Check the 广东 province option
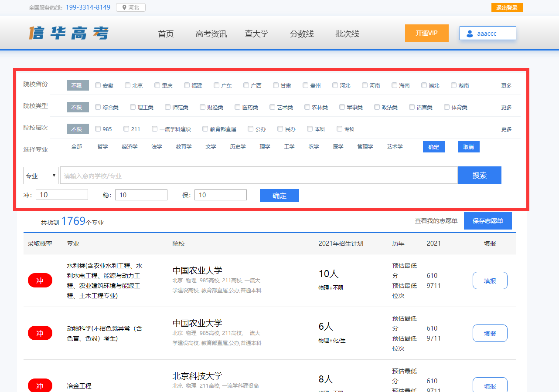559x392 pixels. tap(217, 85)
